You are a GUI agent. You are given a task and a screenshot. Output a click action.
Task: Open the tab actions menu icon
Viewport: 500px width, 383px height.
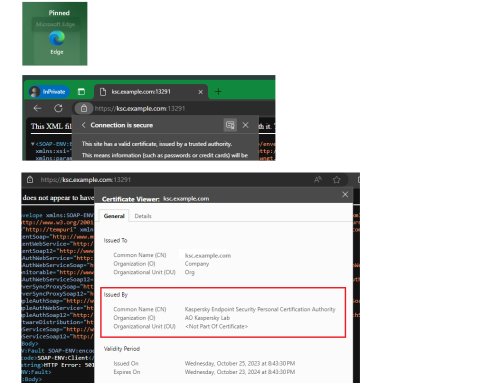[x=81, y=92]
